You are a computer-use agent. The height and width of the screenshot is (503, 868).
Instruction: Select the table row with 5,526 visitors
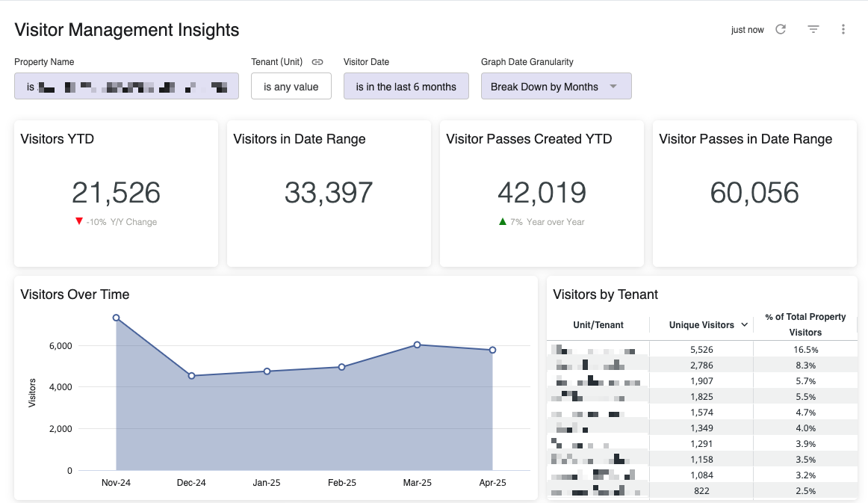[x=701, y=349]
